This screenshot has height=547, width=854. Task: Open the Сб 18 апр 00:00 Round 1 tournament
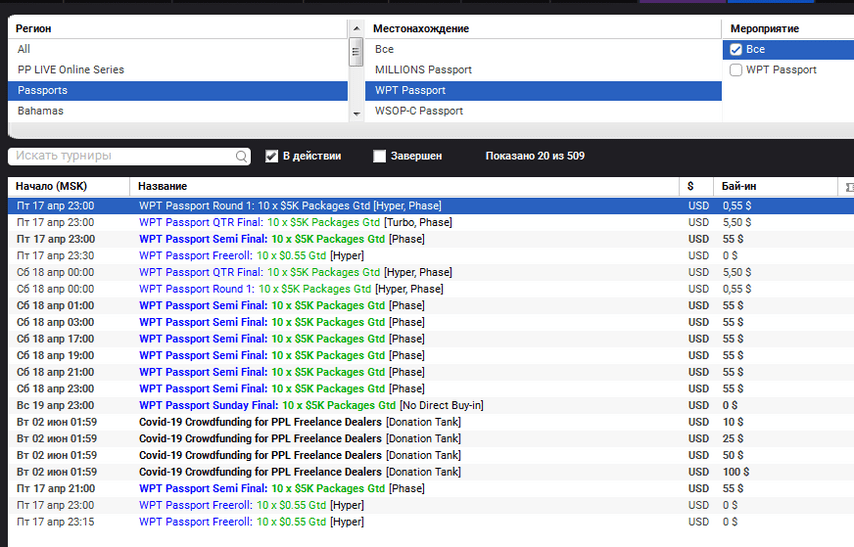[431, 289]
